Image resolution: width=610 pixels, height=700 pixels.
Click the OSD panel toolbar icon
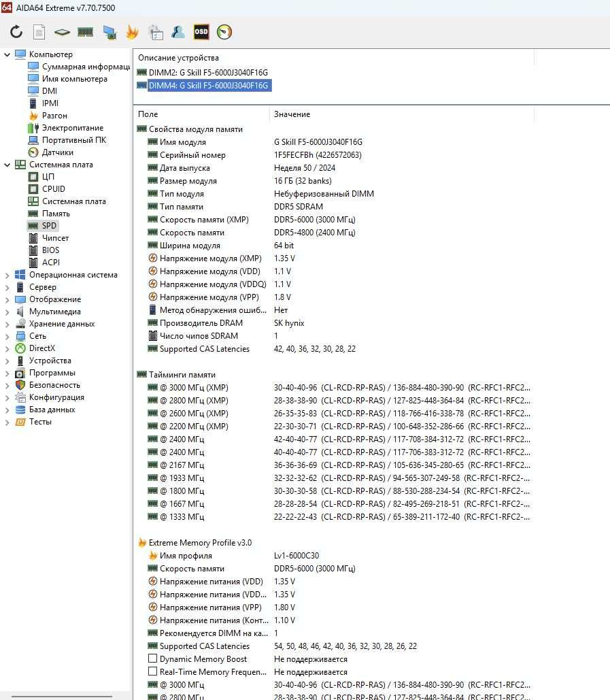pyautogui.click(x=201, y=32)
